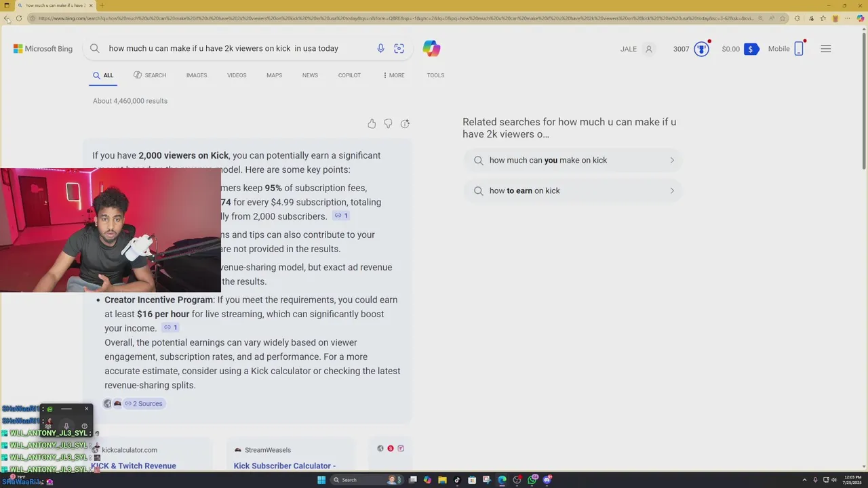Screen dimensions: 868x488
Task: Open the Copilot colorful icon
Action: 431,48
